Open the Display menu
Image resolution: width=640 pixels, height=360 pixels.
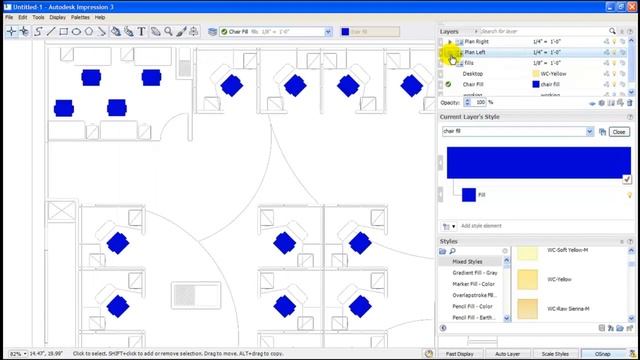point(58,18)
